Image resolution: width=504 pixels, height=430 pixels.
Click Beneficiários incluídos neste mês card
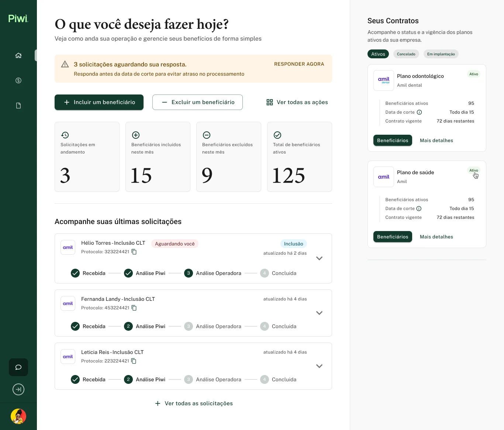click(x=158, y=157)
